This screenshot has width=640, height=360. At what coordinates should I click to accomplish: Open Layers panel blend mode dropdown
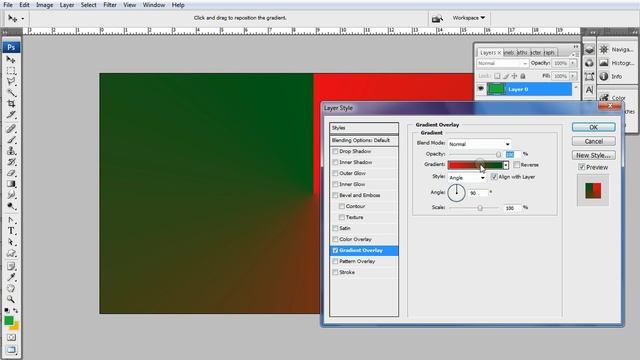(x=502, y=64)
